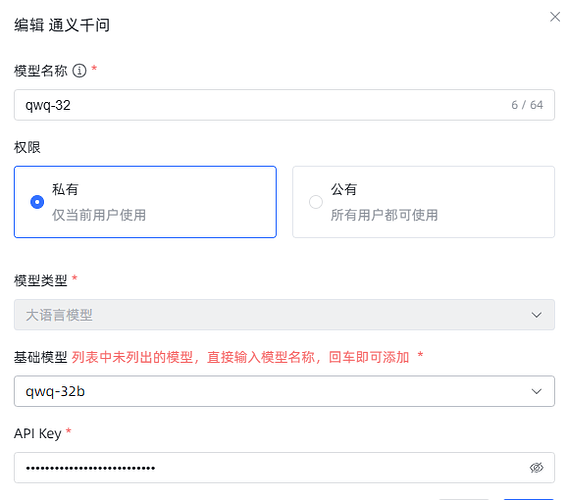Expand the 模型类型 dropdown arrow

536,315
